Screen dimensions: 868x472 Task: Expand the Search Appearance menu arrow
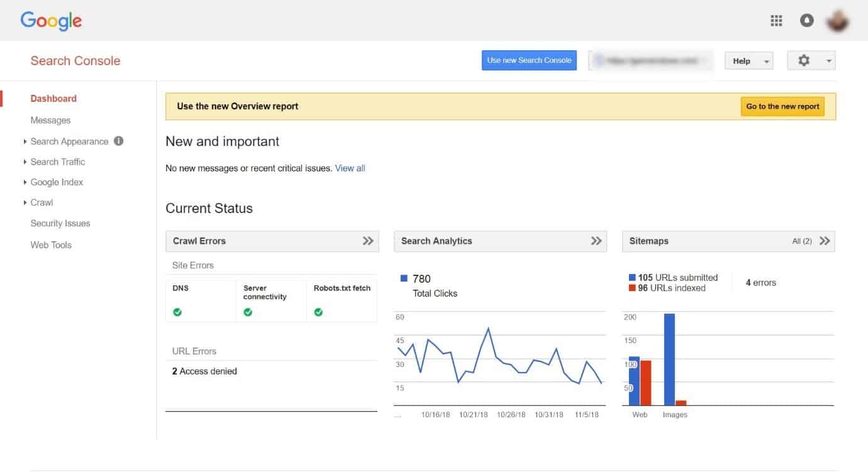click(25, 141)
